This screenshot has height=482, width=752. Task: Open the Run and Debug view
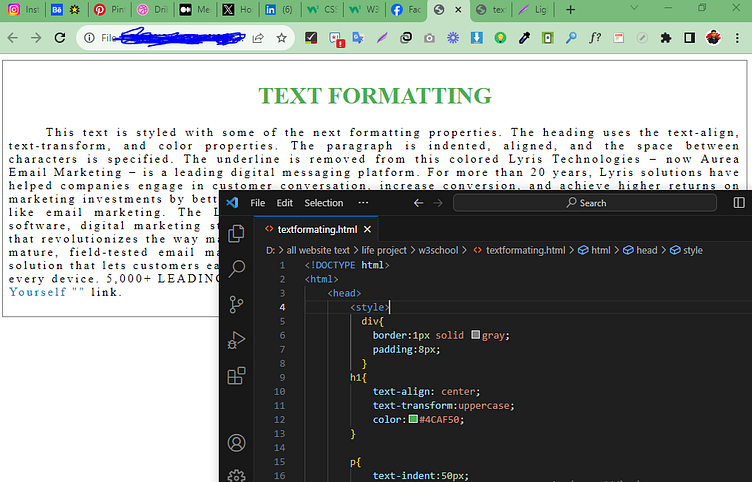237,340
